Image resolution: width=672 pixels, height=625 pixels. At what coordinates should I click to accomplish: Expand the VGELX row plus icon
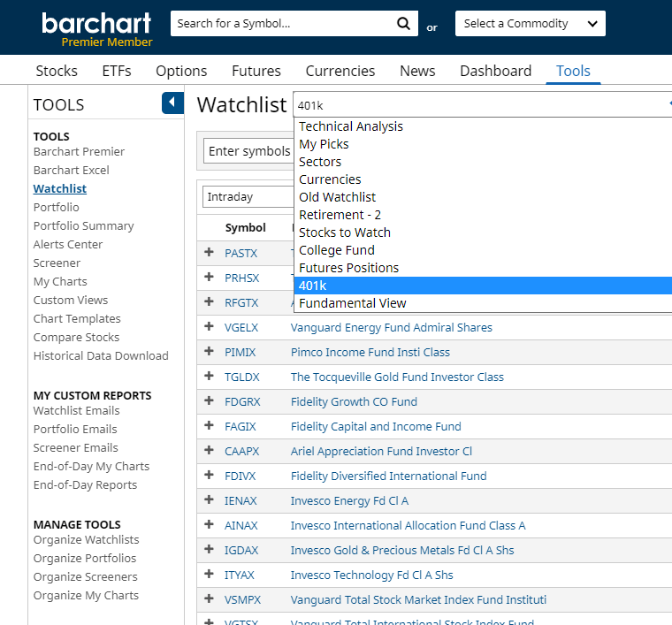pyautogui.click(x=210, y=327)
